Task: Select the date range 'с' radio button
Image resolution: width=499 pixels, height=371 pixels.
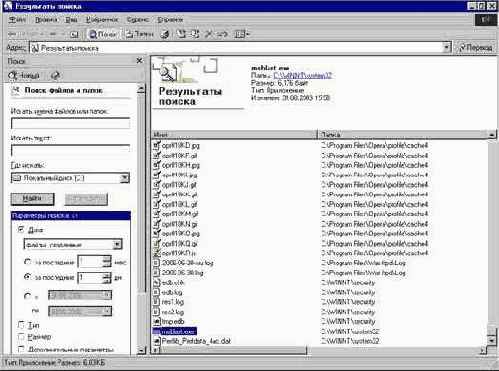Action: click(28, 296)
